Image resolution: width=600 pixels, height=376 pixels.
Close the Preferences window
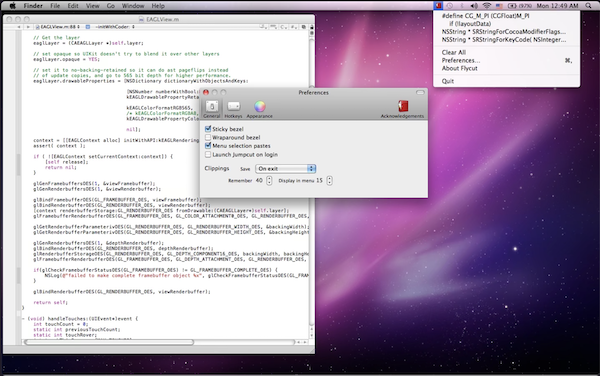tap(206, 92)
